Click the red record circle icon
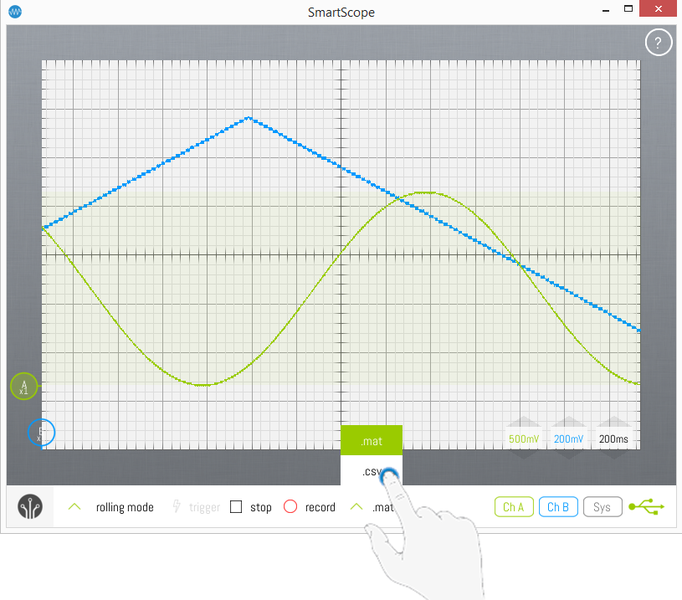 point(290,507)
